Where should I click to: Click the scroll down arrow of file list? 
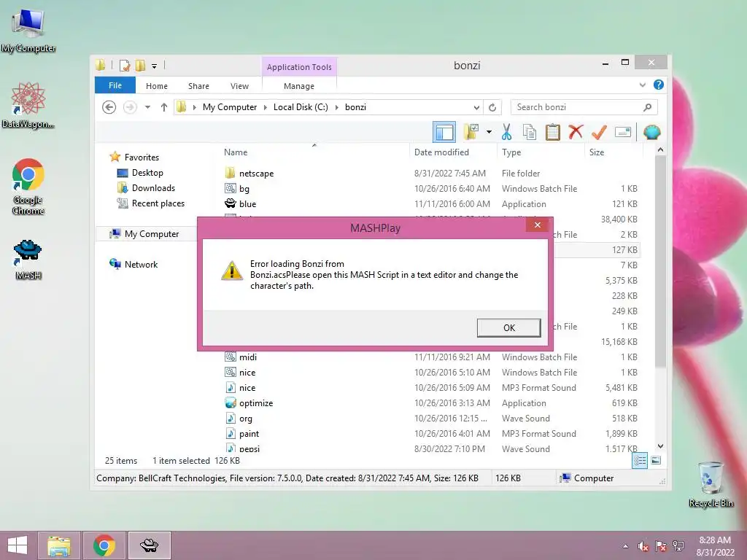(x=660, y=446)
